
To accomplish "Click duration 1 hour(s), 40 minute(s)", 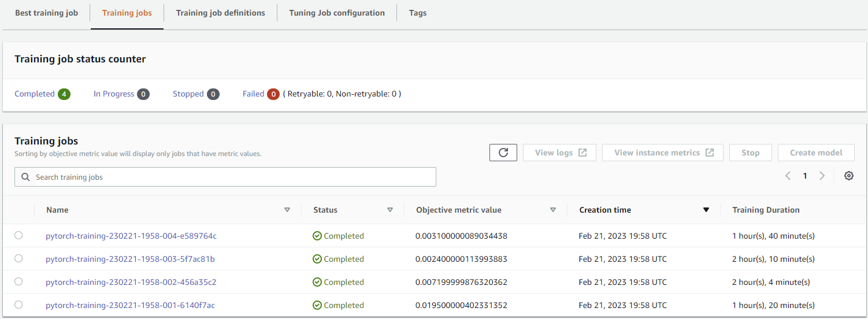I will click(773, 236).
